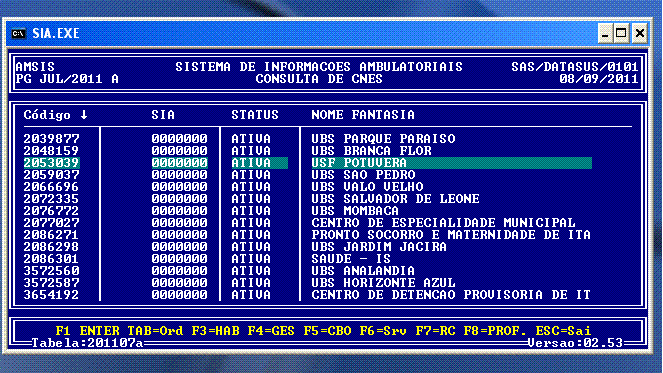Click UBS SAO PEDRO name
This screenshot has height=373, width=663.
click(363, 175)
